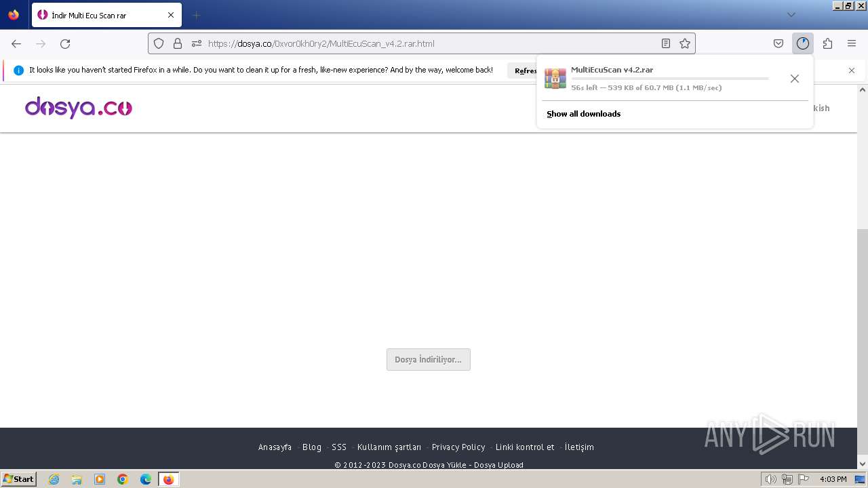Toggle the downloads panel button
This screenshot has height=488, width=868.
pyautogui.click(x=803, y=43)
